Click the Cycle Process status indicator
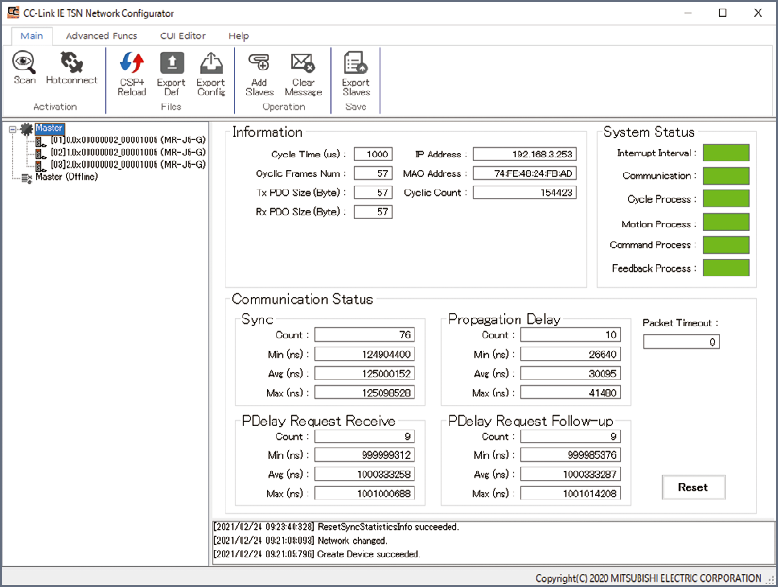 pos(726,198)
